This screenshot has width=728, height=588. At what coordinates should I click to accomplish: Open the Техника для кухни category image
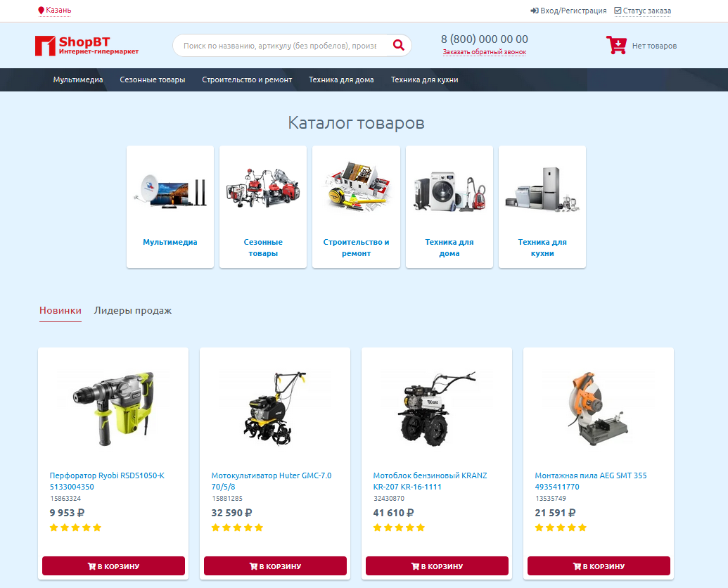click(542, 188)
